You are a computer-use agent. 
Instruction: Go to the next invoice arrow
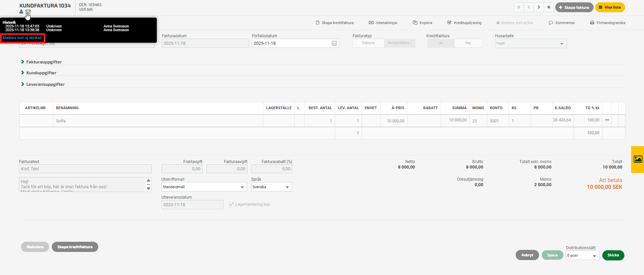click(539, 7)
